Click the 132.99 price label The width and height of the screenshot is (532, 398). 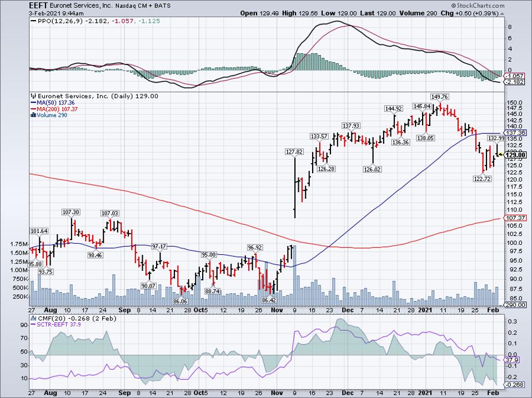[x=496, y=138]
